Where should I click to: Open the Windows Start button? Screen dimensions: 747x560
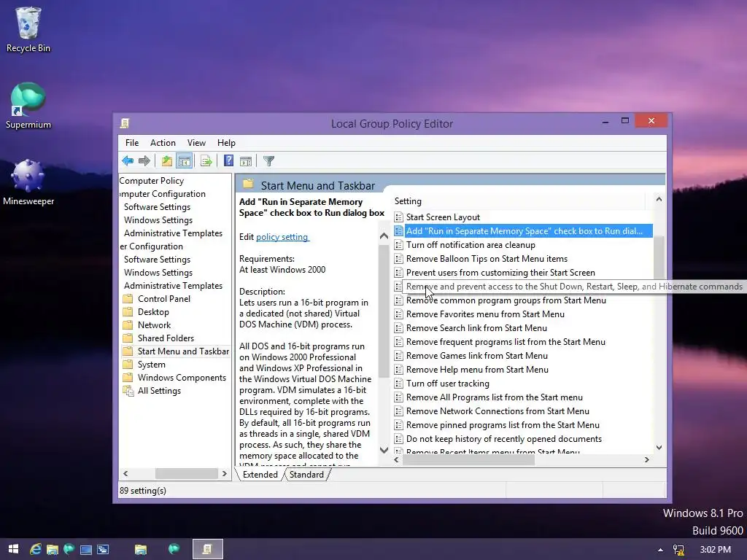click(13, 549)
